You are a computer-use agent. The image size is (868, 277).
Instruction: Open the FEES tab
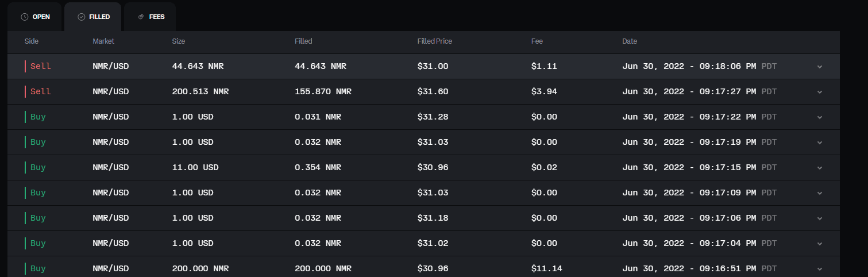pyautogui.click(x=151, y=17)
